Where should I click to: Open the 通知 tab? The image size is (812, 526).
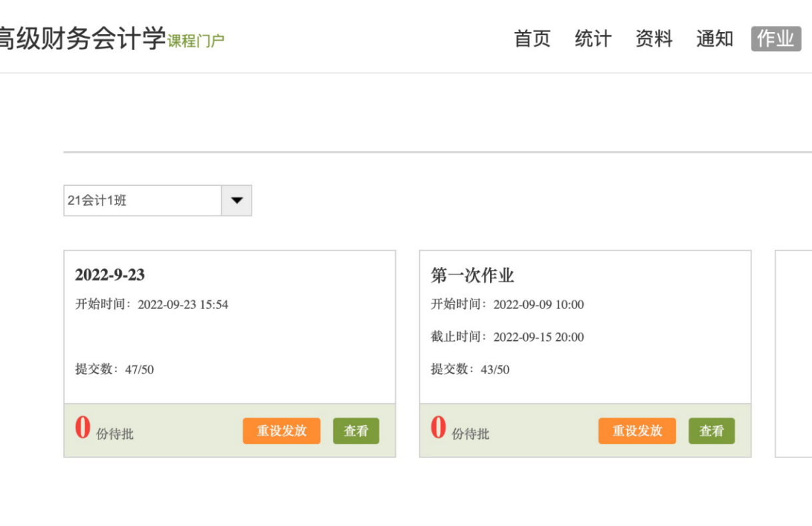click(x=714, y=39)
